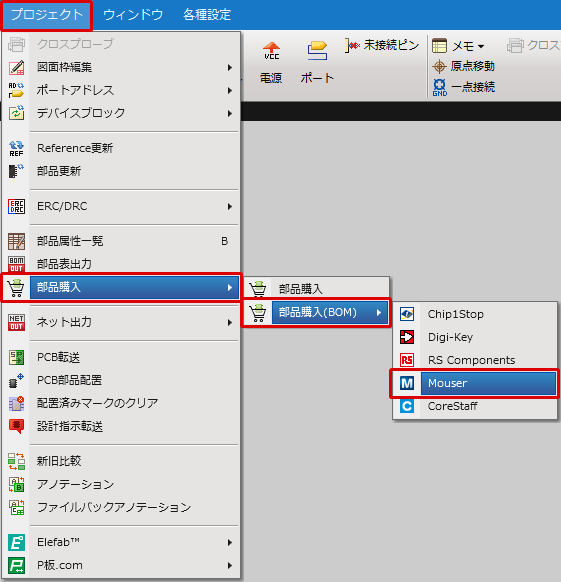Click the Reference更新 REF icon
561x582 pixels.
[x=16, y=148]
